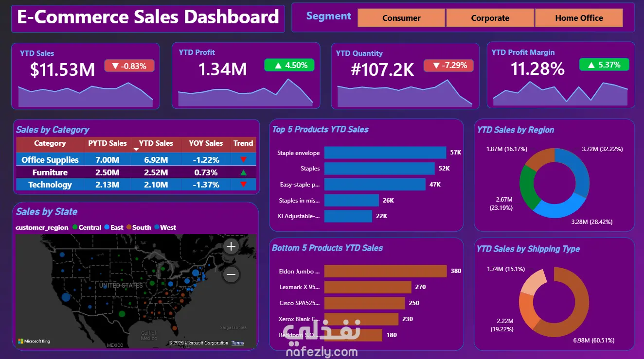Zoom in on the Sales by State map
This screenshot has width=644, height=359.
[231, 247]
